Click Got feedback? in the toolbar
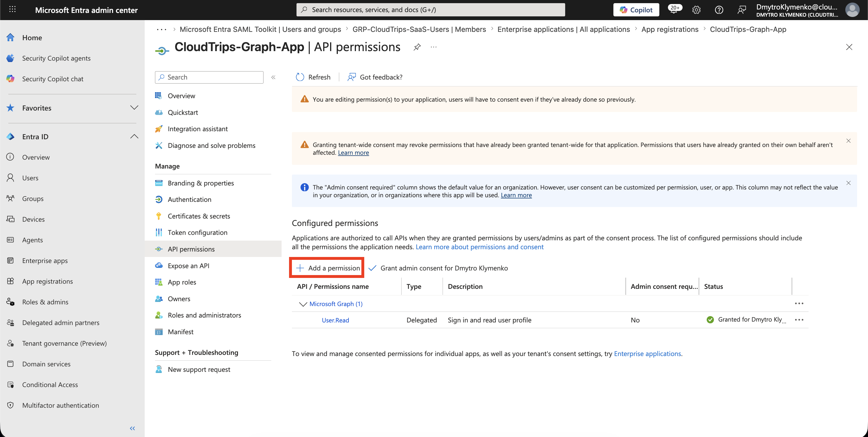This screenshot has width=868, height=437. click(x=375, y=77)
